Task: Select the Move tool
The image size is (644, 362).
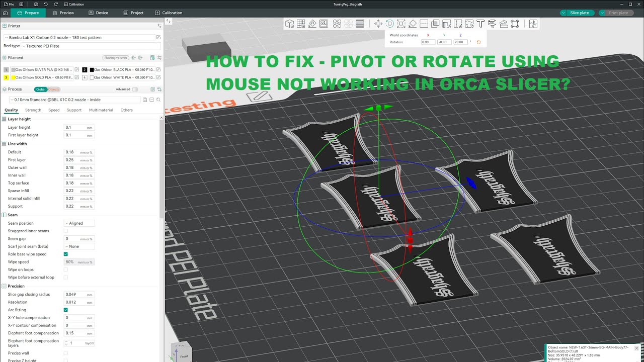Action: [x=378, y=24]
